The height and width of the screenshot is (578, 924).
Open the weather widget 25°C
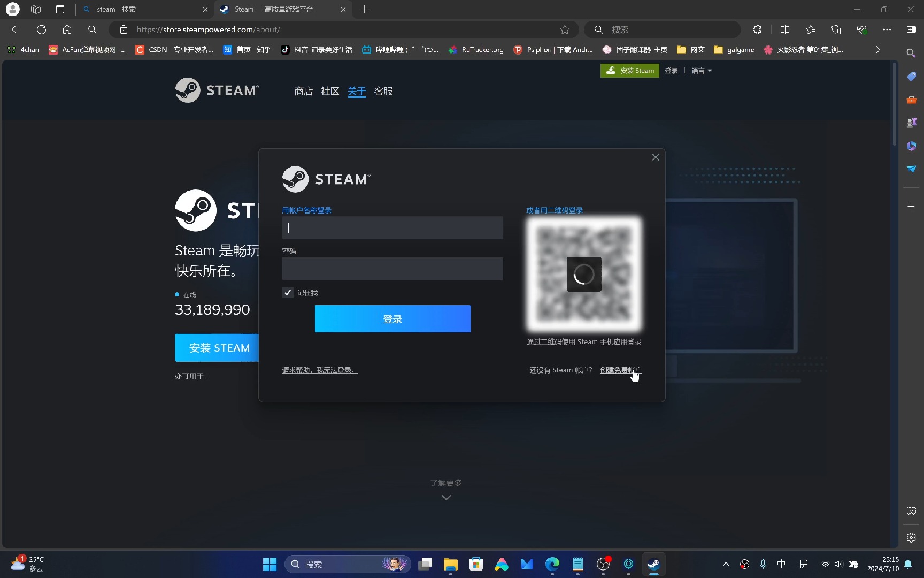tap(27, 564)
